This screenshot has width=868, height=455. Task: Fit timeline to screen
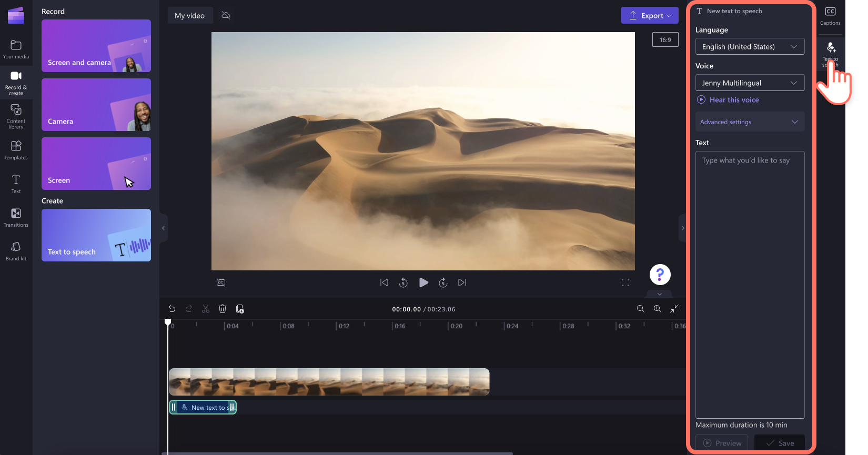(x=674, y=309)
